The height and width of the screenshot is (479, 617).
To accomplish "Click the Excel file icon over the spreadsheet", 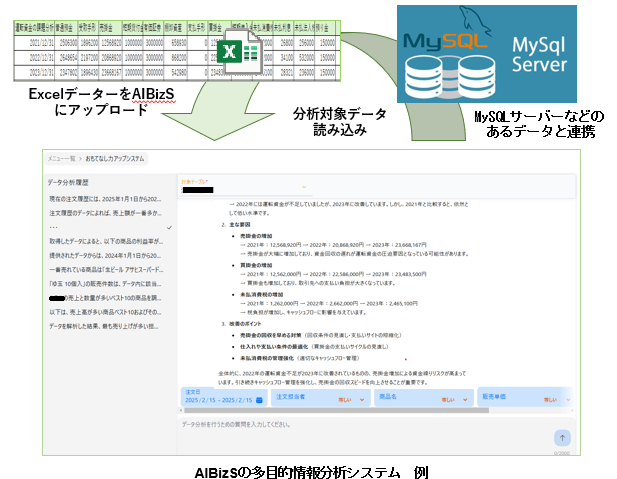I will coord(239,52).
